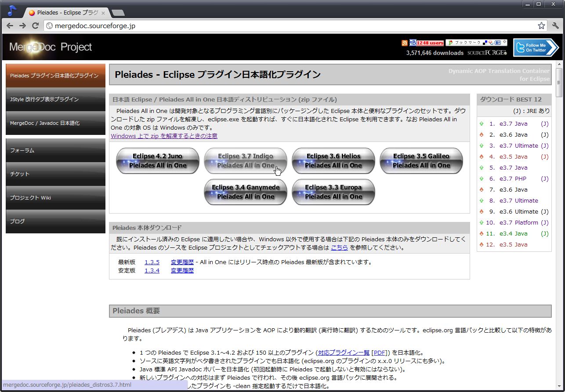Reload the page with the refresh icon
Viewport: 565px width, 392px height.
(x=35, y=25)
